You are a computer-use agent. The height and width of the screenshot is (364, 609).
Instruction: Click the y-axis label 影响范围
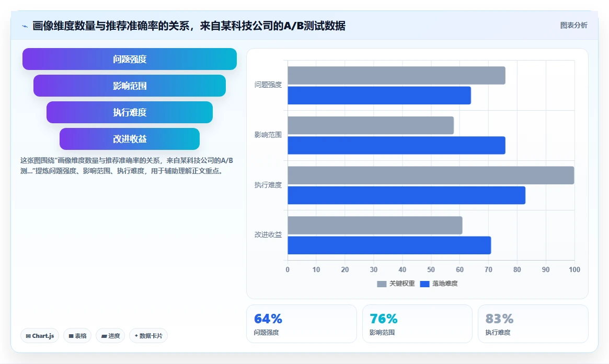[268, 135]
